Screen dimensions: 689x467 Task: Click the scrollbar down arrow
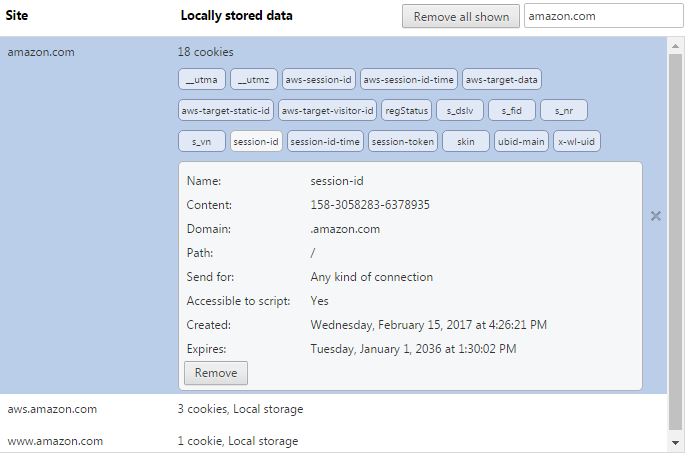675,443
